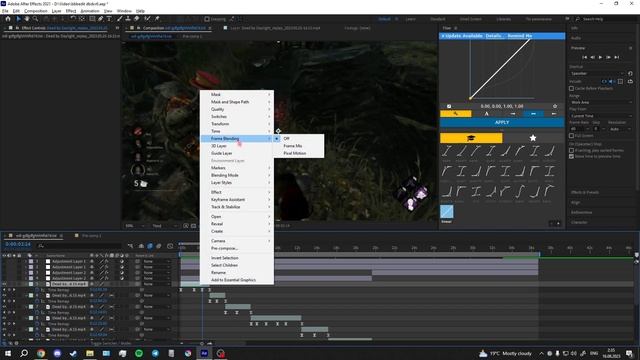Enable the Frame Blending timeline switch icon
This screenshot has height=360, width=640.
(x=150, y=246)
